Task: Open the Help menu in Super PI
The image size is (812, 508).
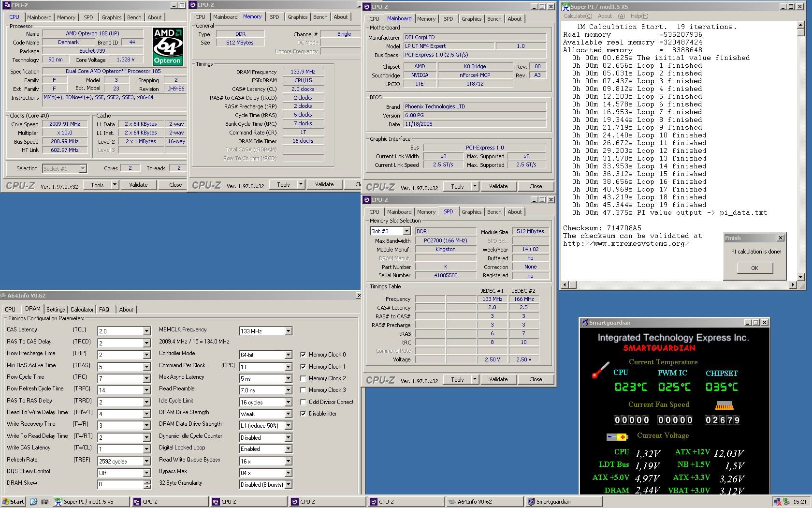Action: click(639, 16)
